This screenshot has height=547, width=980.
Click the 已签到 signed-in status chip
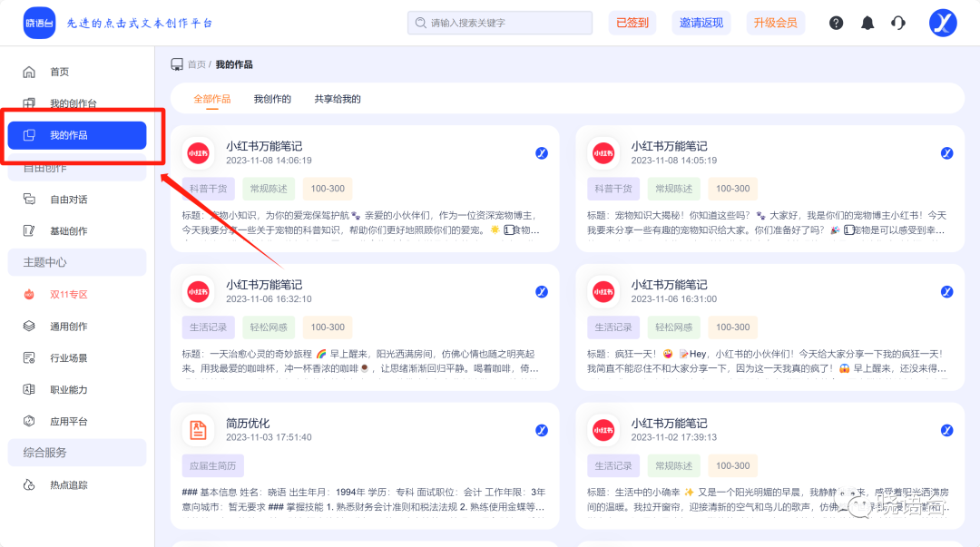pyautogui.click(x=632, y=23)
